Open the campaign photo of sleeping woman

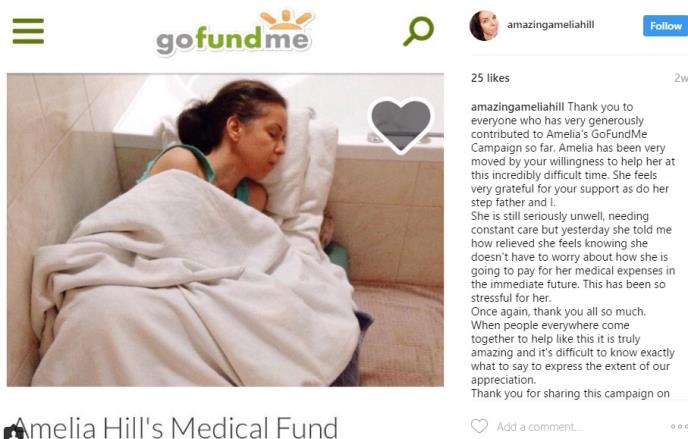(225, 230)
